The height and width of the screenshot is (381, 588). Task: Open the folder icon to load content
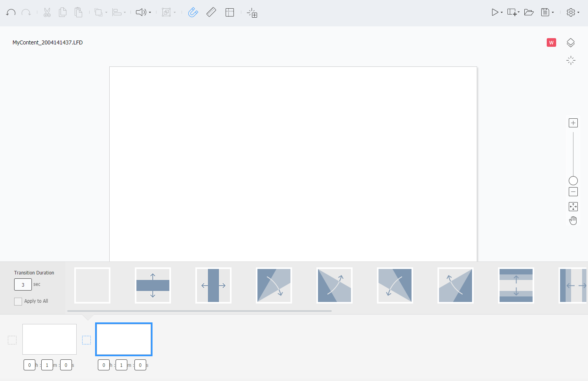[x=529, y=13]
